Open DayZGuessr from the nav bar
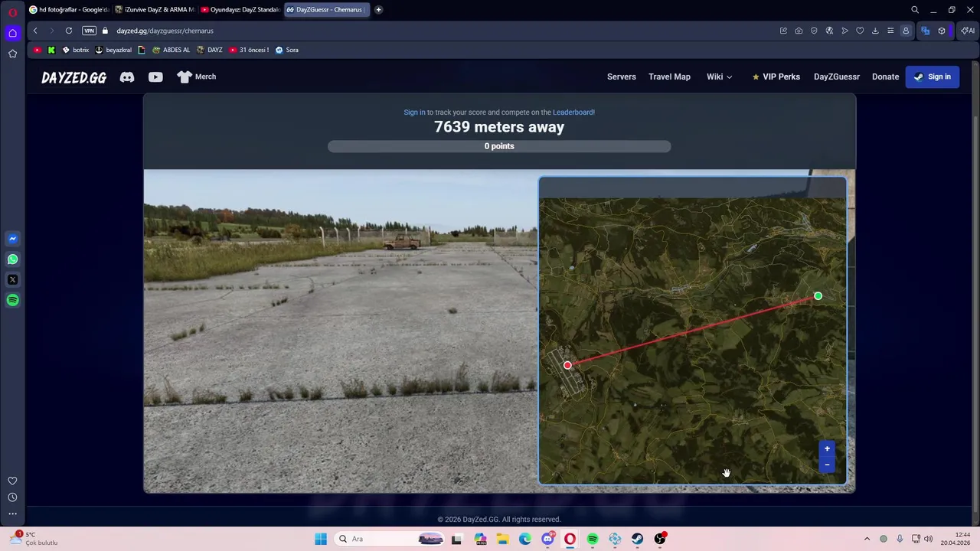 coord(837,77)
